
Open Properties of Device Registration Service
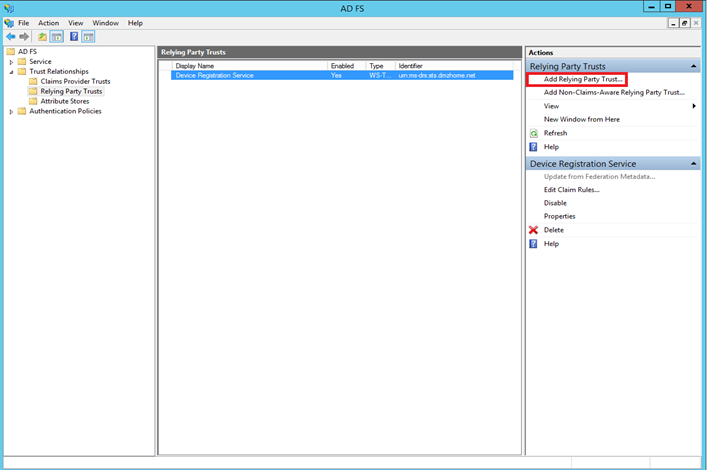click(x=560, y=216)
